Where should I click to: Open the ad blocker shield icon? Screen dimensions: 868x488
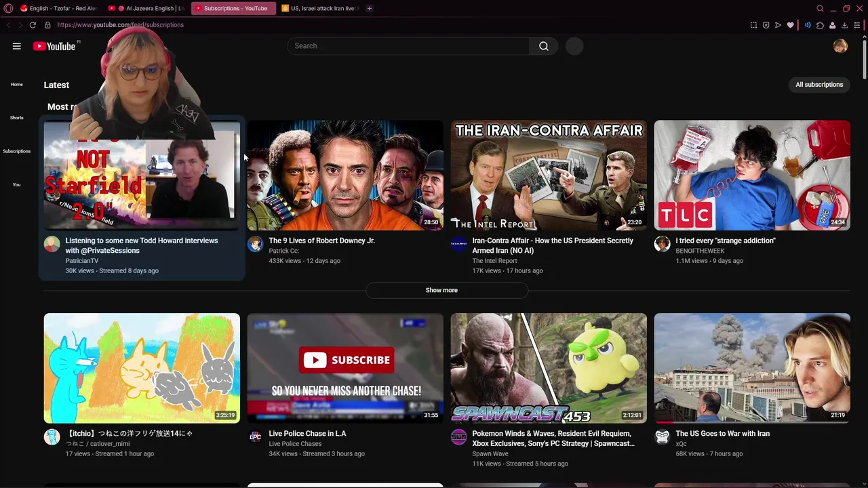point(766,25)
